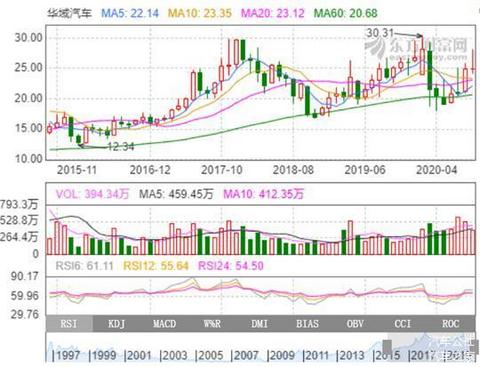Show the ROC indicator
Image resolution: width=480 pixels, height=367 pixels.
[x=451, y=323]
